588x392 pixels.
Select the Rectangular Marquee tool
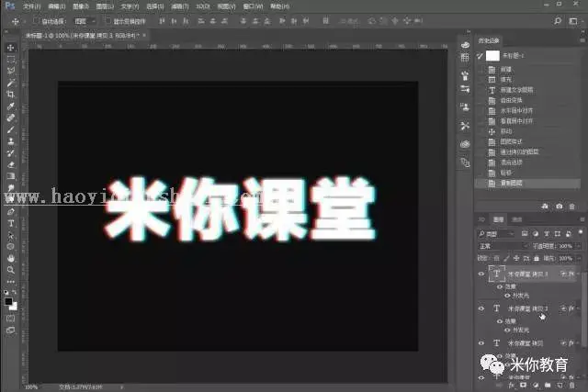(10, 59)
